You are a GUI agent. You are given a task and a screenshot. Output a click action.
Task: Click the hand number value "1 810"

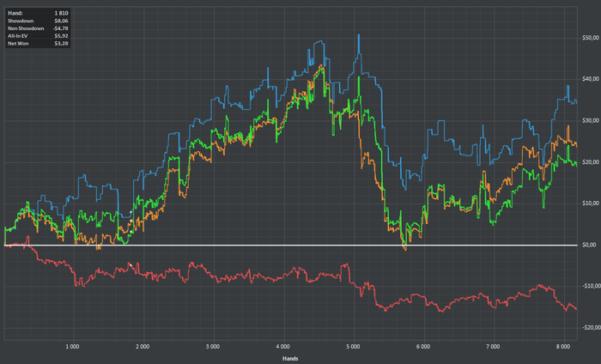(x=61, y=13)
